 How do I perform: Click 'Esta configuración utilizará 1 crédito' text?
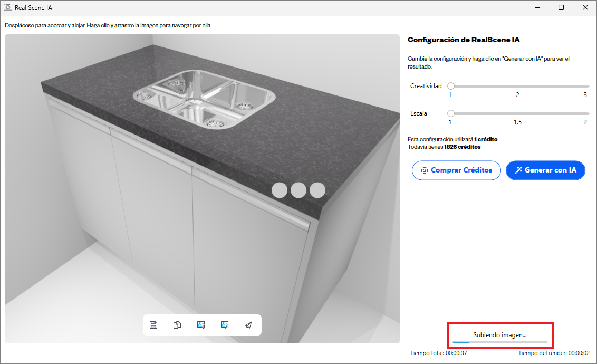click(452, 139)
